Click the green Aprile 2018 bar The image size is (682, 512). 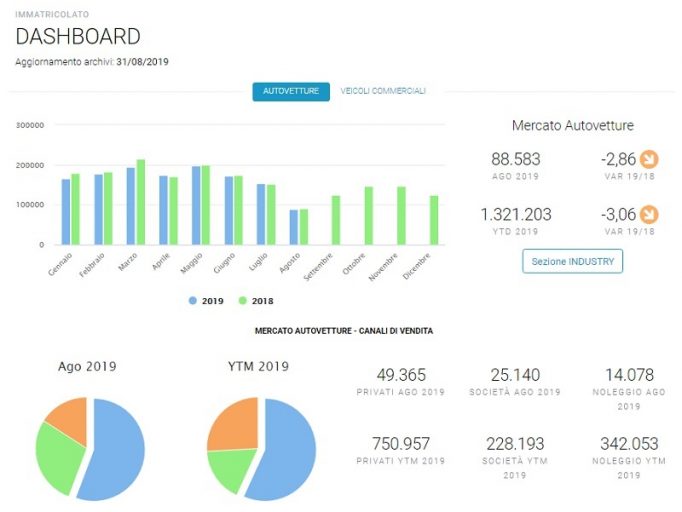pyautogui.click(x=173, y=211)
